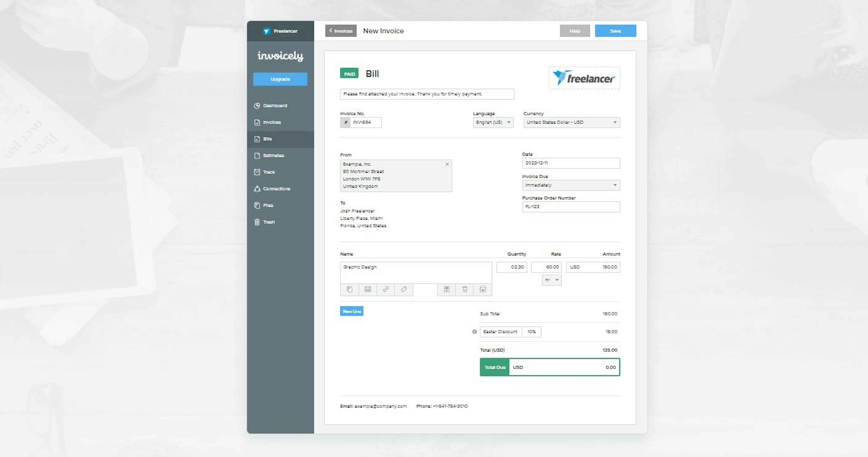Image resolution: width=868 pixels, height=457 pixels.
Task: Click the Bill document title
Action: click(372, 74)
